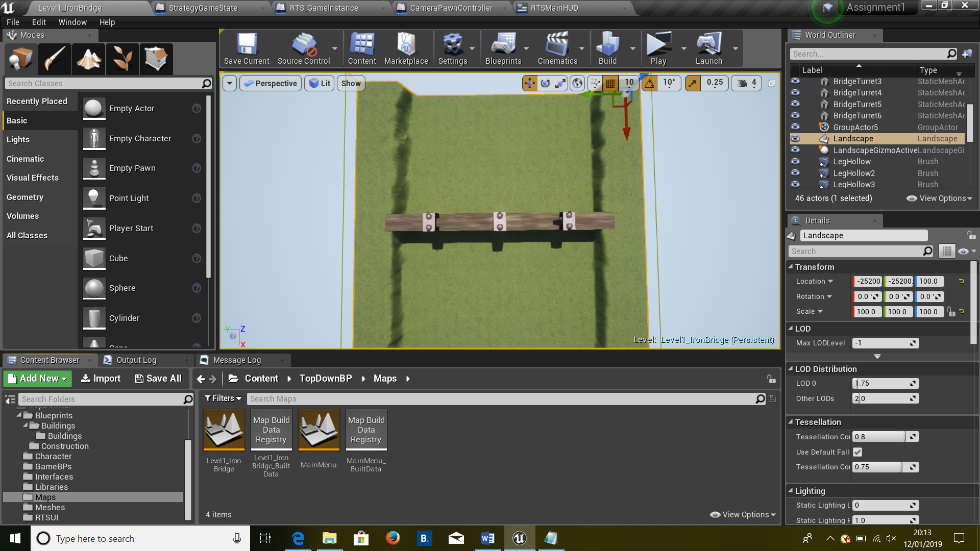Viewport: 980px width, 551px height.
Task: Switch to RTSMainHUD tab
Action: pyautogui.click(x=554, y=8)
